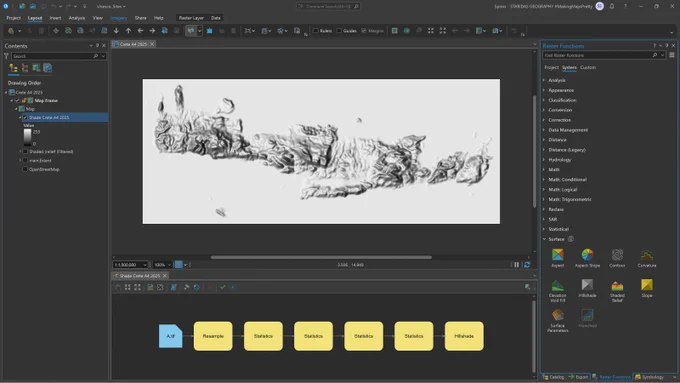Screen dimensions: 680x383
Task: Click the blue color swatch next to zoom dropdown
Action: [x=178, y=265]
